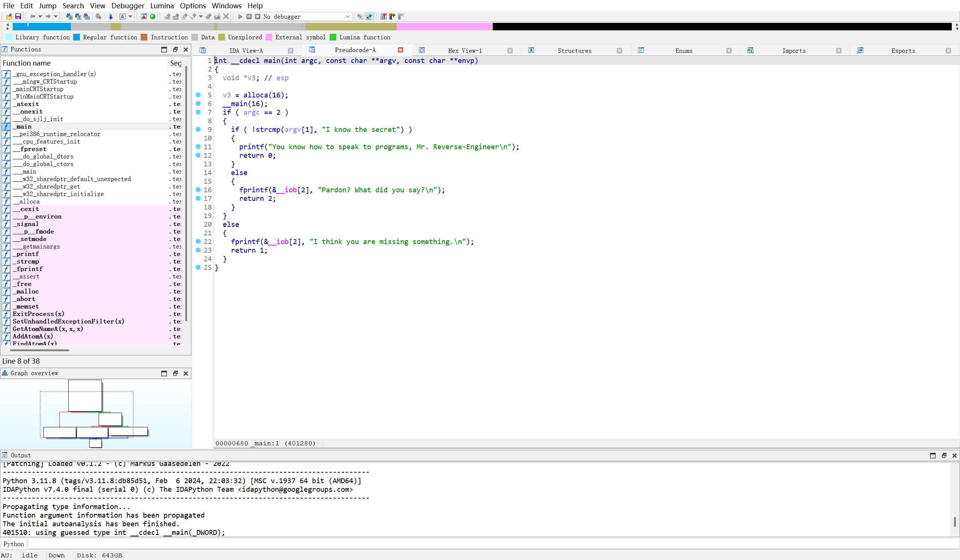Expand the jump back history arrow
Screen dimensions: 960x560
click(40, 16)
